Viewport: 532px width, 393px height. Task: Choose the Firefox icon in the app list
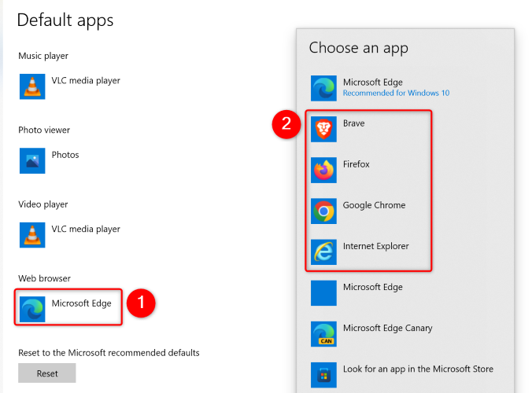(x=323, y=170)
